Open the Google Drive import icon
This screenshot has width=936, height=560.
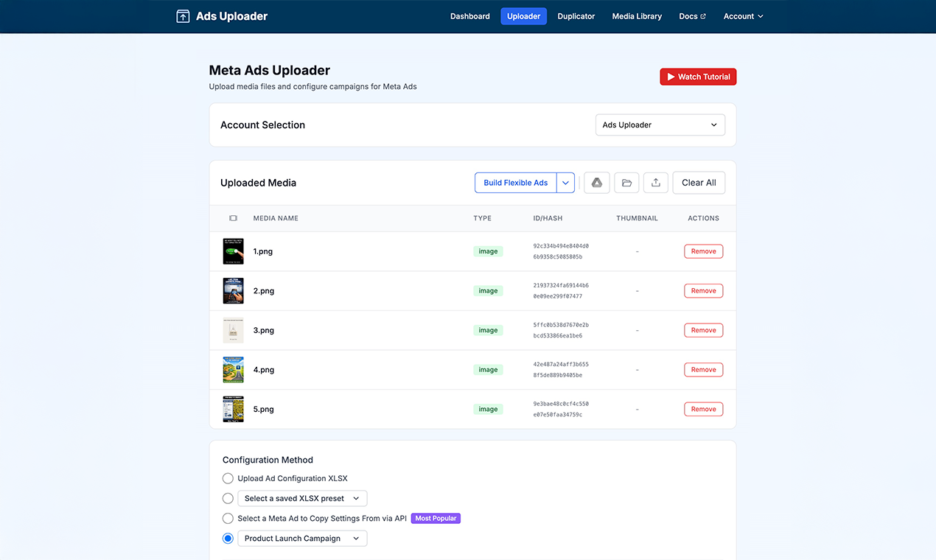[x=596, y=182]
